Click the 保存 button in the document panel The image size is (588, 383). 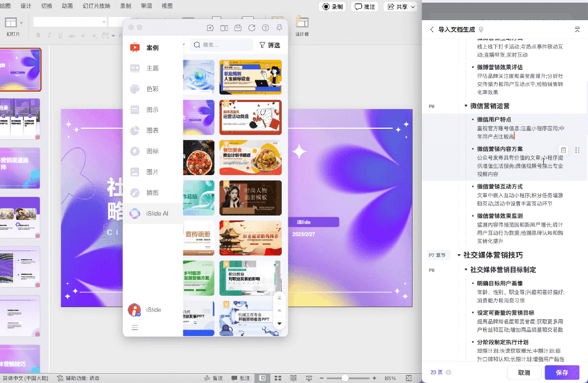[x=562, y=372]
